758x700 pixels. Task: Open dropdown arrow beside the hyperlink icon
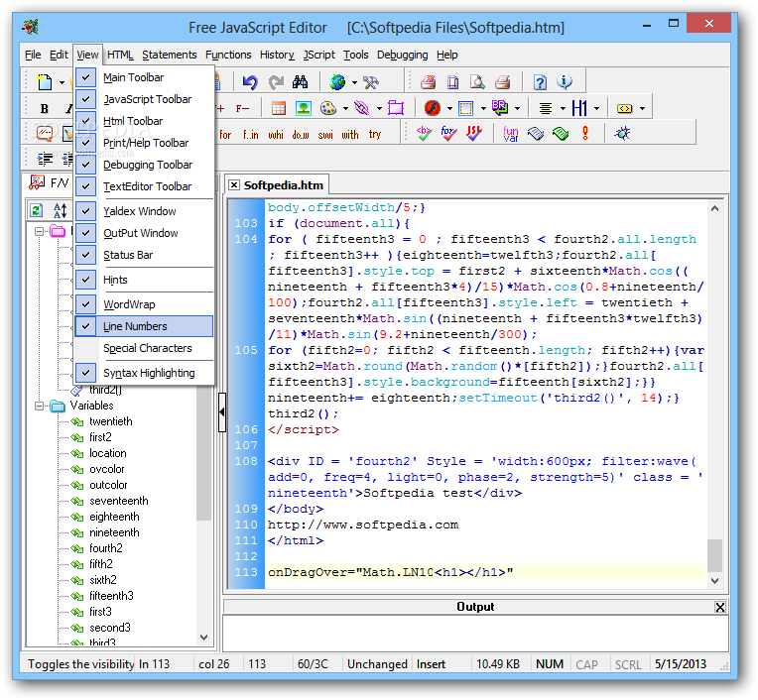[379, 108]
